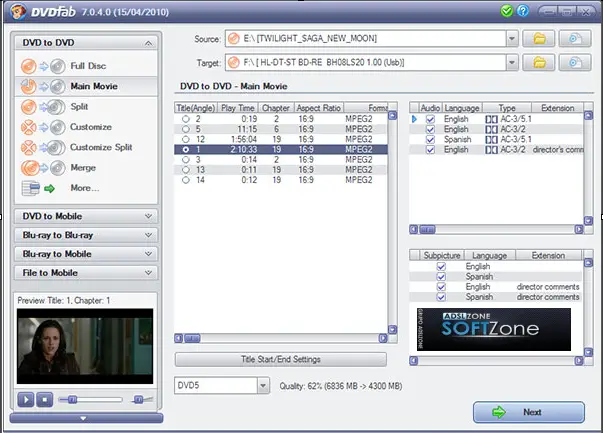Open the Target drive dropdown
The height and width of the screenshot is (433, 603).
[x=512, y=62]
